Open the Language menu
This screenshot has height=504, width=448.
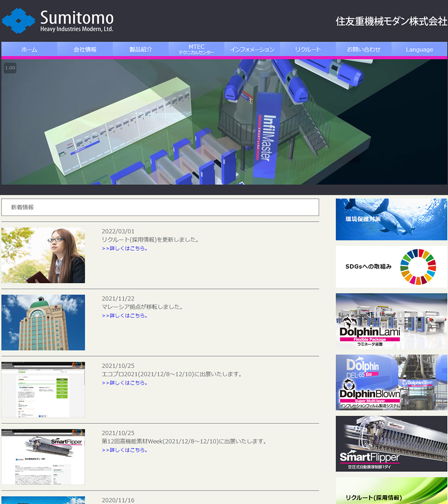tap(420, 49)
